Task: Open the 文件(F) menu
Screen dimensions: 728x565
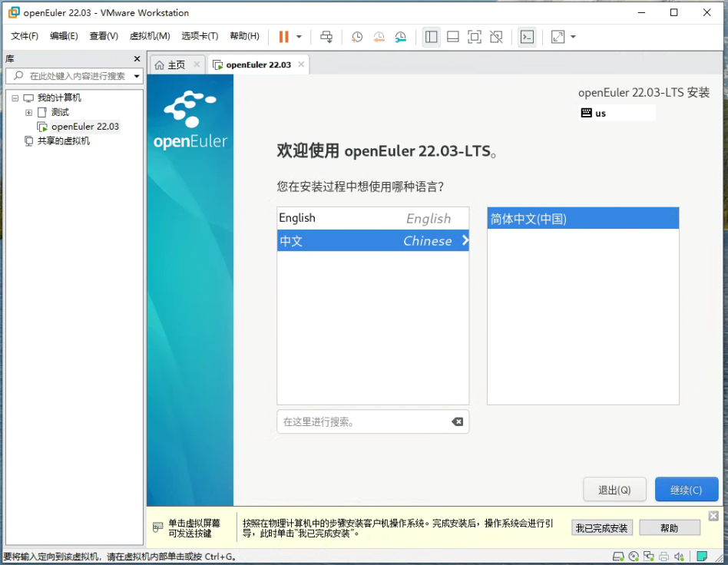Action: click(x=25, y=36)
